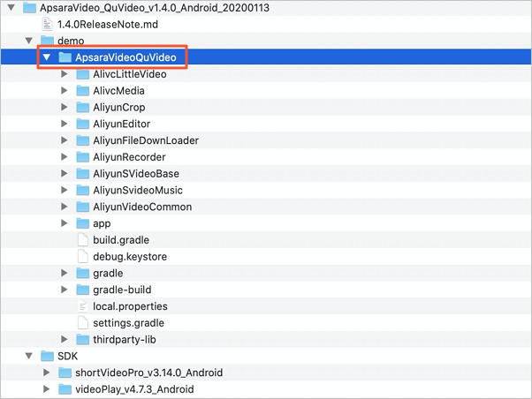The image size is (532, 399).
Task: Expand the AliyunSVideoBase folder arrow
Action: (65, 174)
